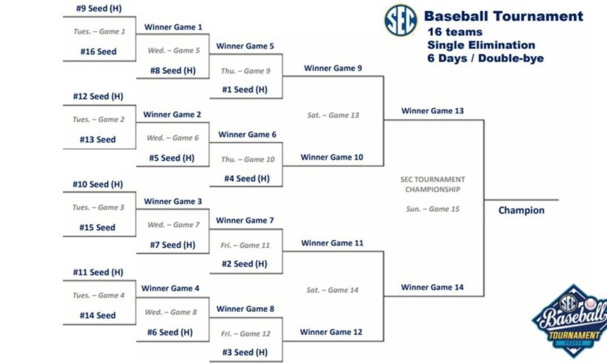
Task: Click the Baseball Tournament title text
Action: (x=504, y=16)
